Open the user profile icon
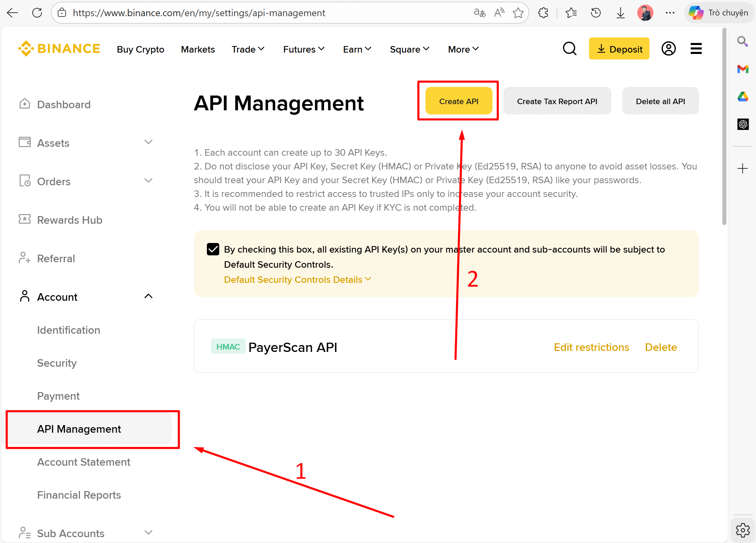 668,48
